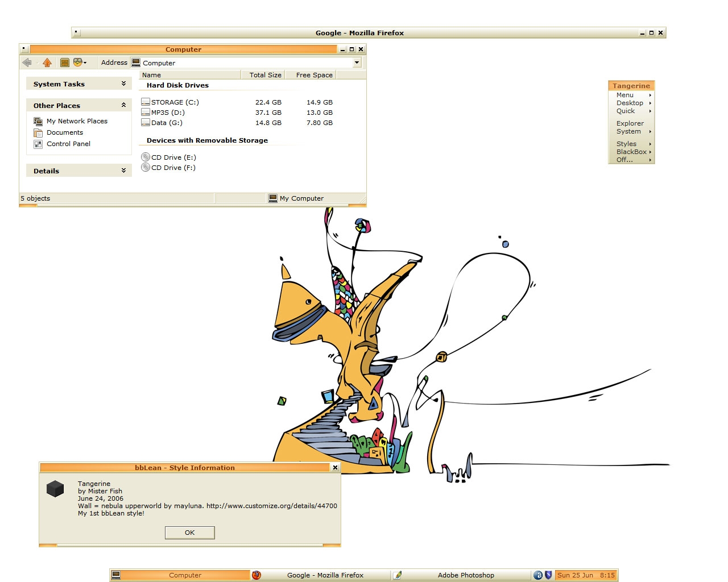
Task: Click the Photoshop feather icon in taskbar
Action: pyautogui.click(x=398, y=575)
